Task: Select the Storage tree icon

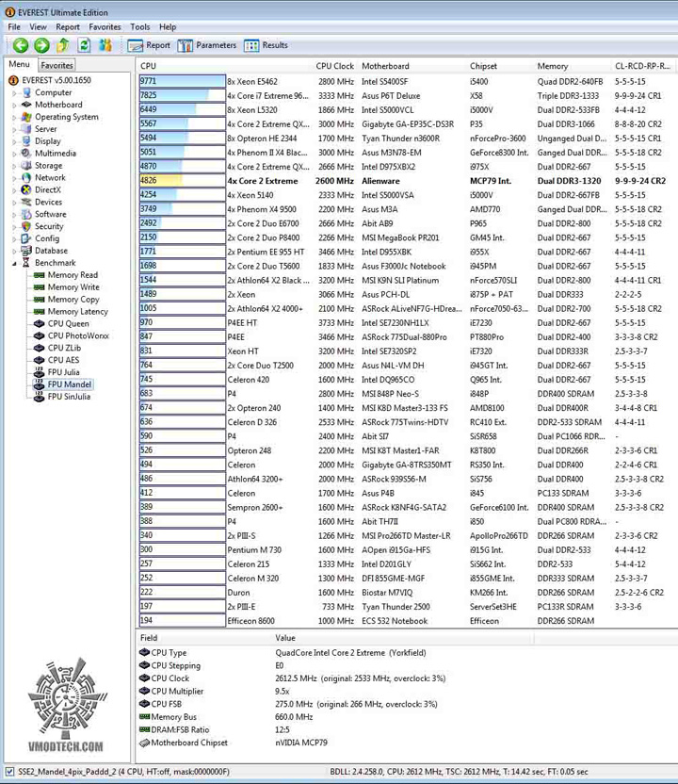Action: tap(26, 166)
